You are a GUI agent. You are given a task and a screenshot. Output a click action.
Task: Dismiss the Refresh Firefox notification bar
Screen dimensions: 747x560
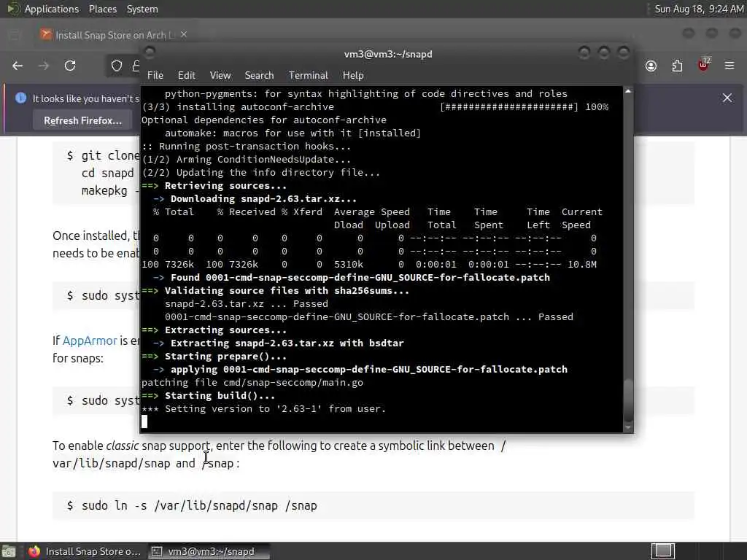point(727,98)
